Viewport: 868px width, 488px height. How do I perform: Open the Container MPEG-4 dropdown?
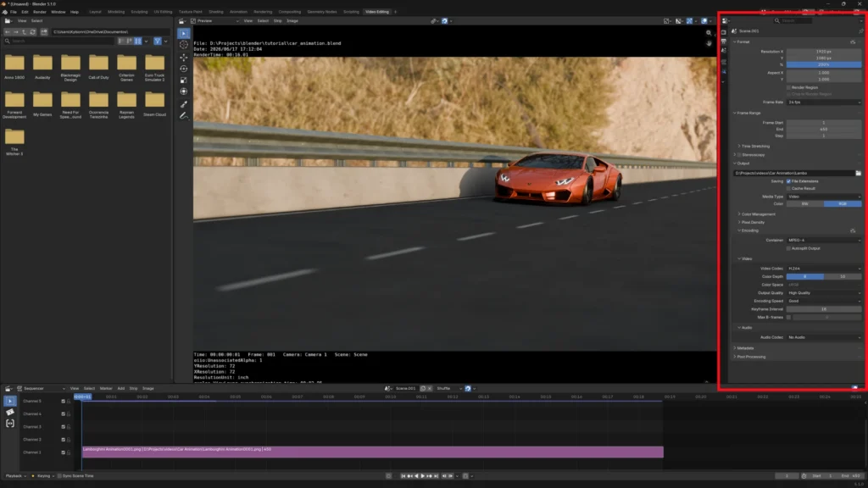(x=824, y=240)
